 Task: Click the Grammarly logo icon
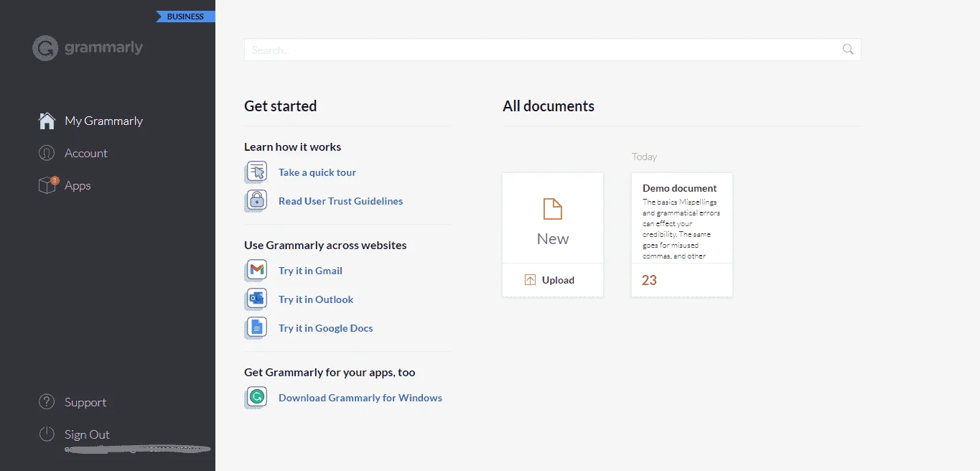45,48
